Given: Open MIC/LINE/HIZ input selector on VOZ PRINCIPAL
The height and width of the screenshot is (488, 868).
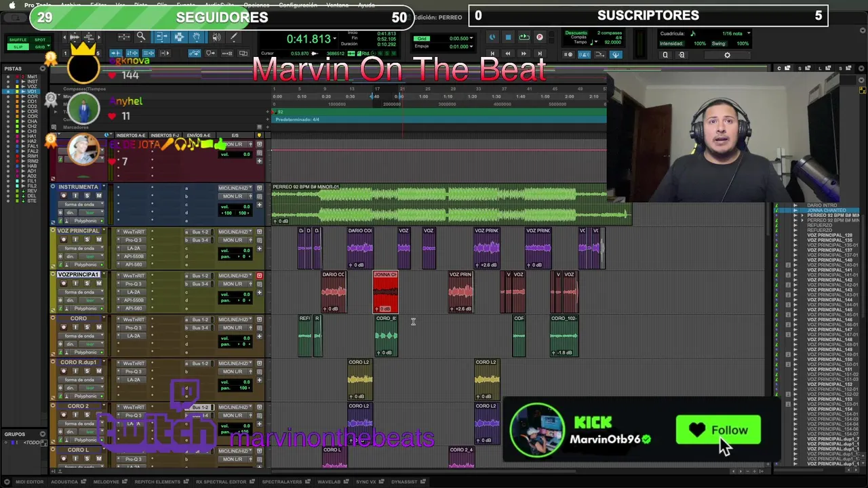Looking at the screenshot, I should 235,232.
